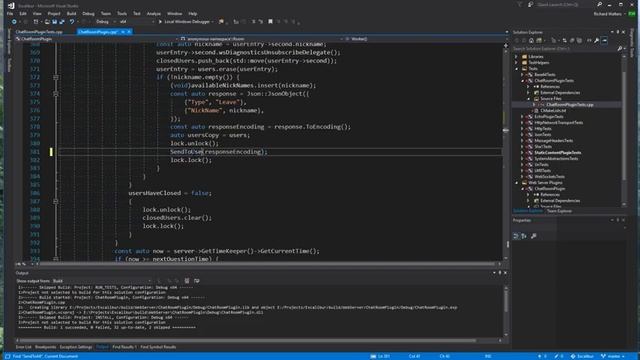Viewport: 640px width, 360px height.
Task: Click Properties panel Categorized icon
Action: (516, 236)
